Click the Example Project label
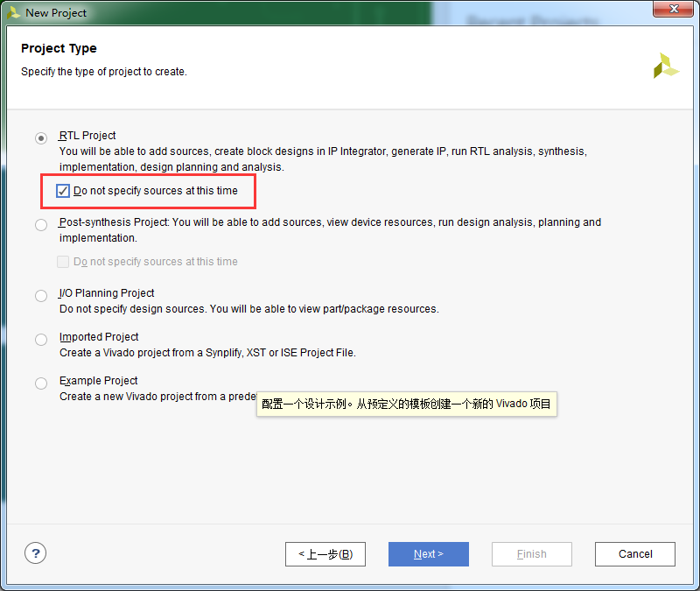Image resolution: width=700 pixels, height=591 pixels. pyautogui.click(x=99, y=381)
